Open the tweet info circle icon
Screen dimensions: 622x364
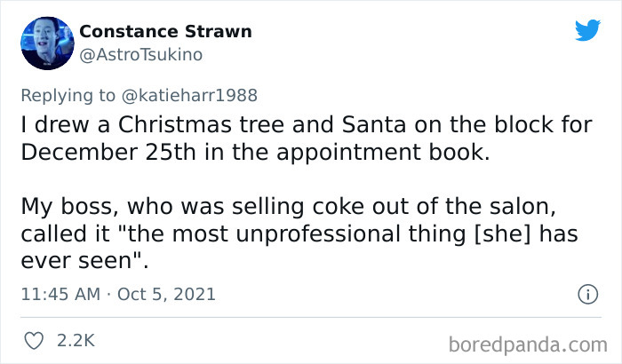click(586, 294)
